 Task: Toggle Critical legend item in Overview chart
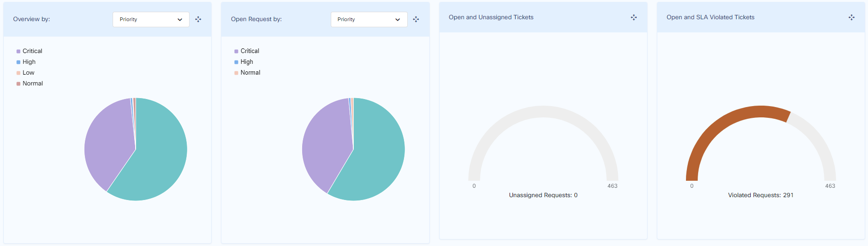(x=32, y=51)
